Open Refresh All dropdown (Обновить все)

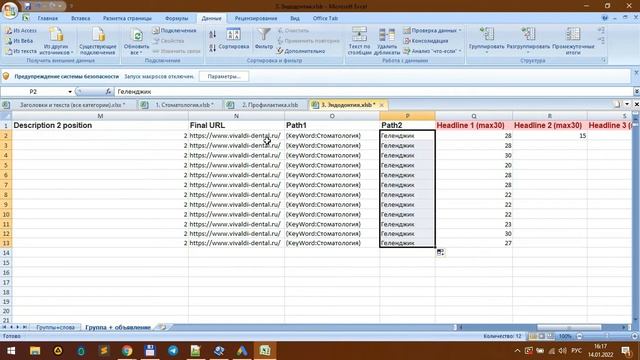[x=136, y=42]
